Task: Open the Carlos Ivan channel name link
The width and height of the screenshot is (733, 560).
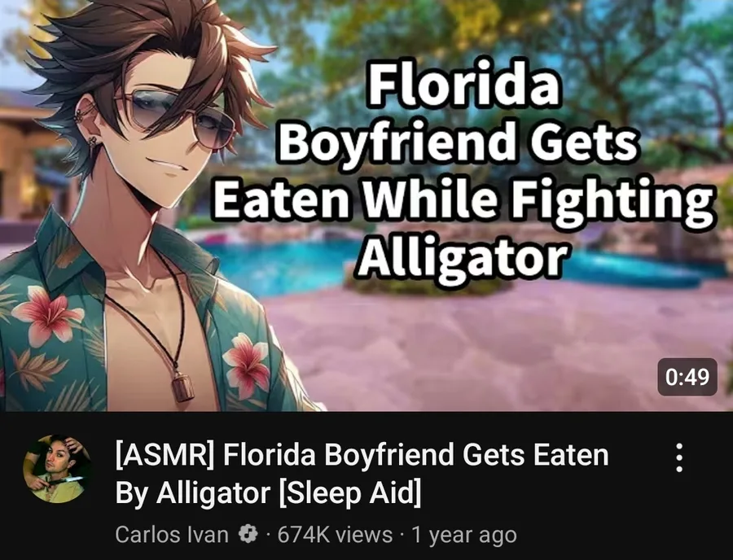Action: 172,534
